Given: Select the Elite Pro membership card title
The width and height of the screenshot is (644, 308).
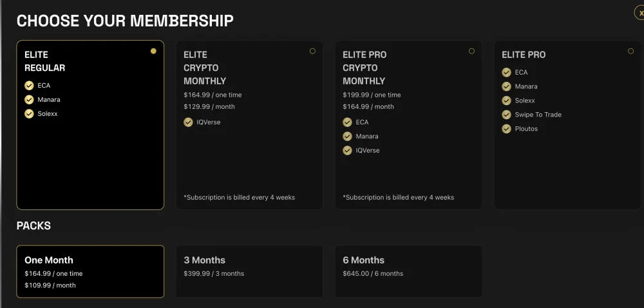Looking at the screenshot, I should click(524, 55).
